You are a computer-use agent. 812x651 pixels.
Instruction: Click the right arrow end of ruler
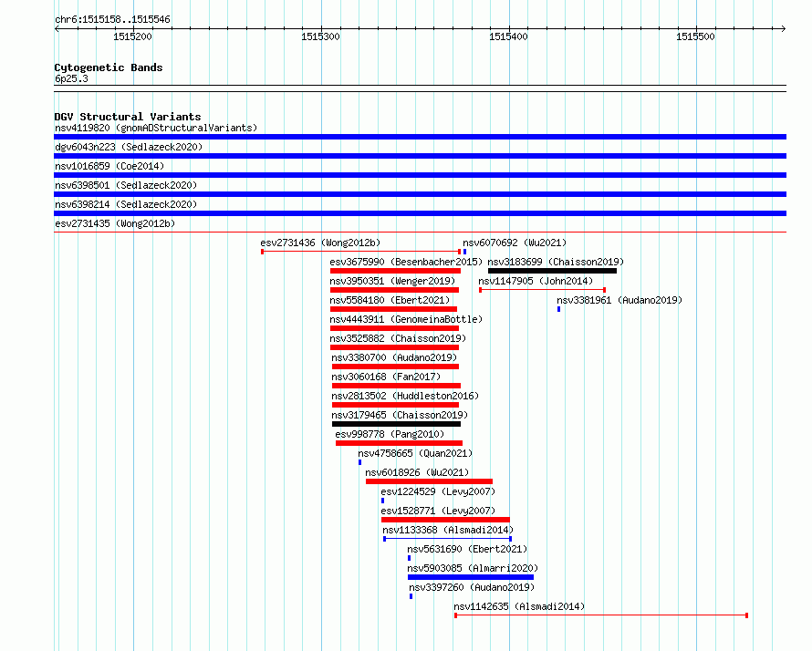pyautogui.click(x=784, y=28)
